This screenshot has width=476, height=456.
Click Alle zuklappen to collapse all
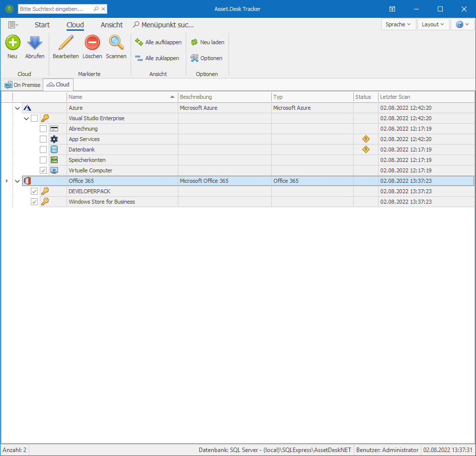pyautogui.click(x=158, y=58)
